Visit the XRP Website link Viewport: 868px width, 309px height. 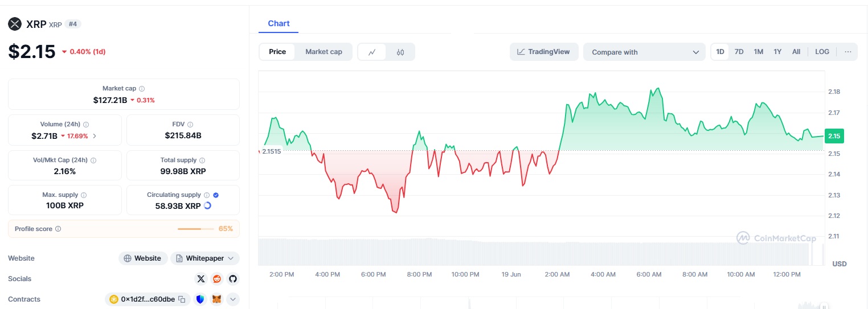(x=143, y=258)
